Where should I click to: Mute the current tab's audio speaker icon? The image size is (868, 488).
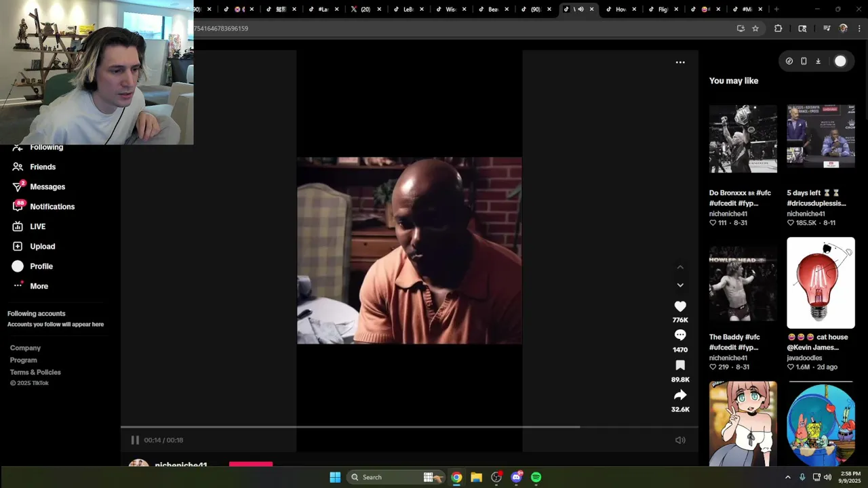click(580, 9)
